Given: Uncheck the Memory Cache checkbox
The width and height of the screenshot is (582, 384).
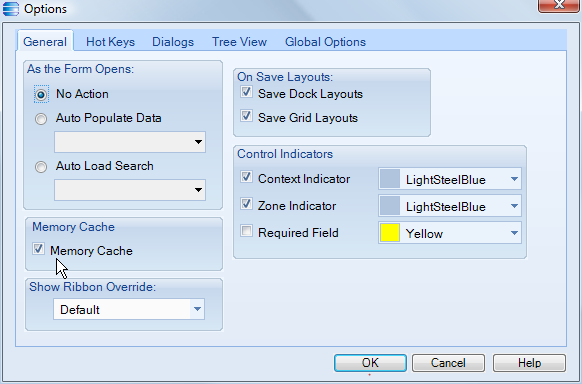Looking at the screenshot, I should 38,249.
